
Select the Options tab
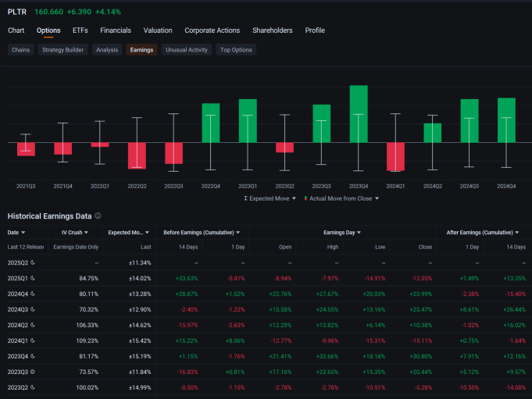(x=48, y=30)
